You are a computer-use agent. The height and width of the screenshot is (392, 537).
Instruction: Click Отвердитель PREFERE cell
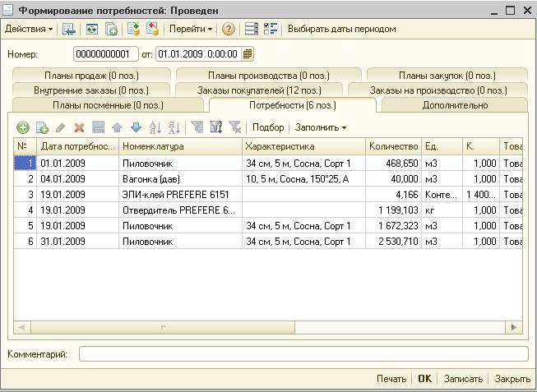pos(180,210)
